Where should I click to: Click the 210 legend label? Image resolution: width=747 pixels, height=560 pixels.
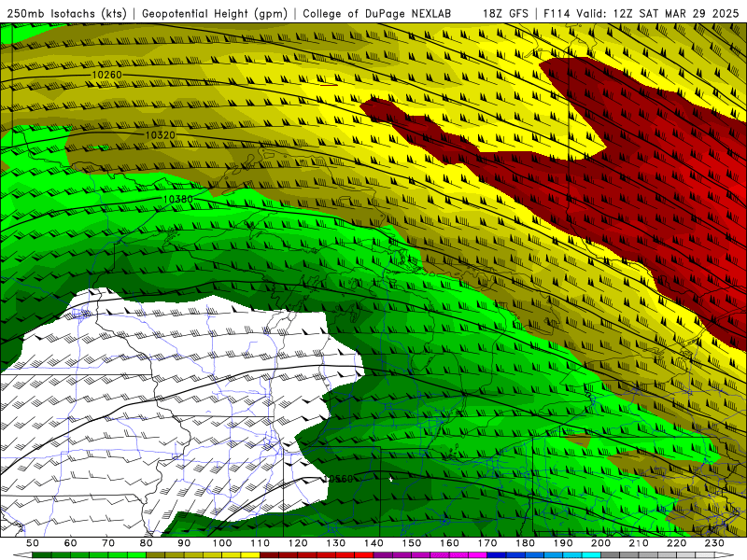point(639,543)
